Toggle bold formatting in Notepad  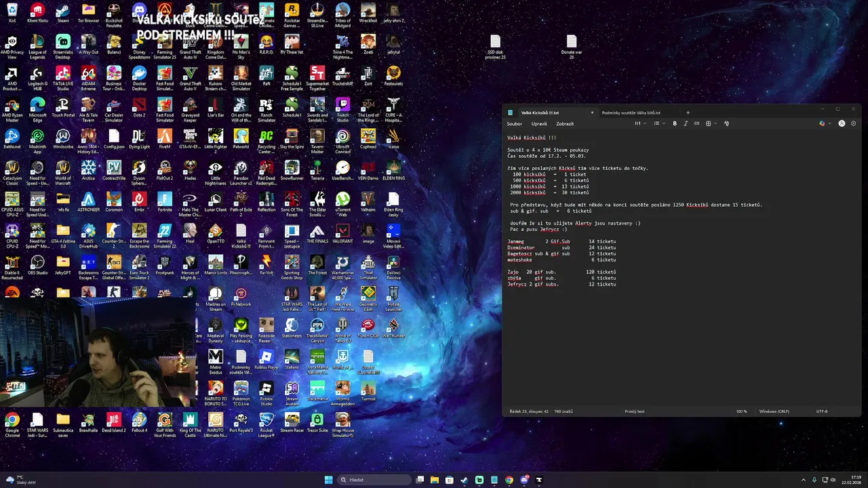tap(675, 123)
